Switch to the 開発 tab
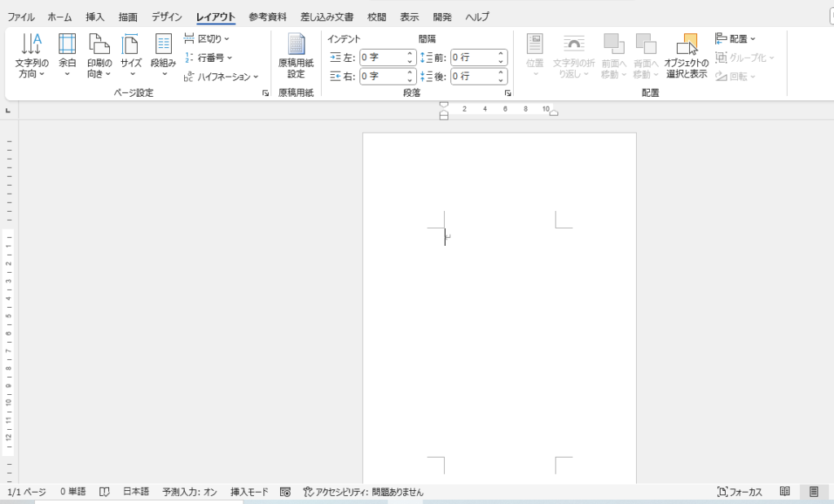The width and height of the screenshot is (834, 504). click(x=442, y=17)
